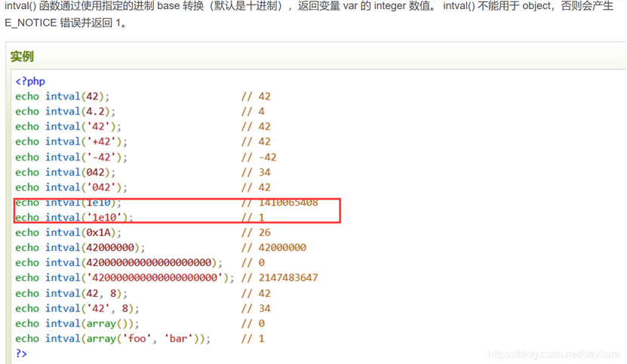Click the code line intval(0x1A)
The height and width of the screenshot is (364, 627).
68,232
